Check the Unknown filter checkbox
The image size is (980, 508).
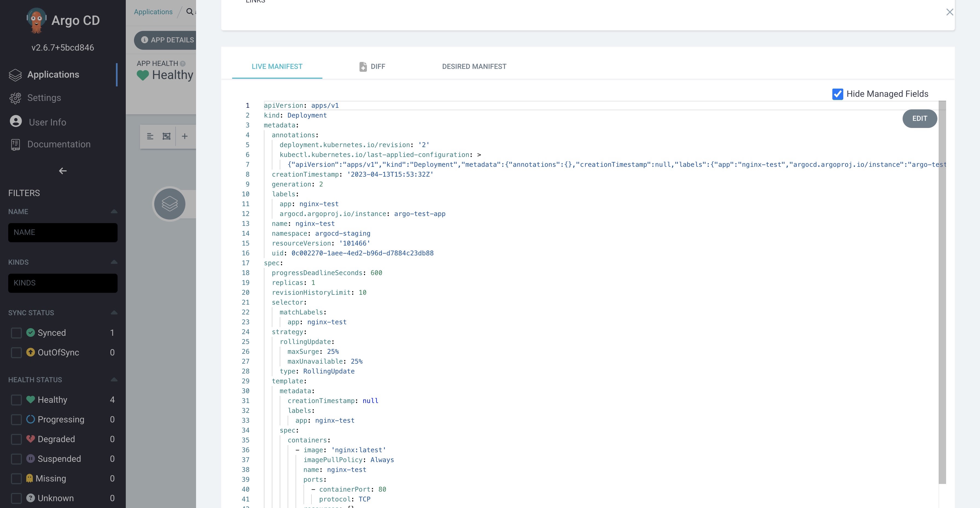click(16, 498)
